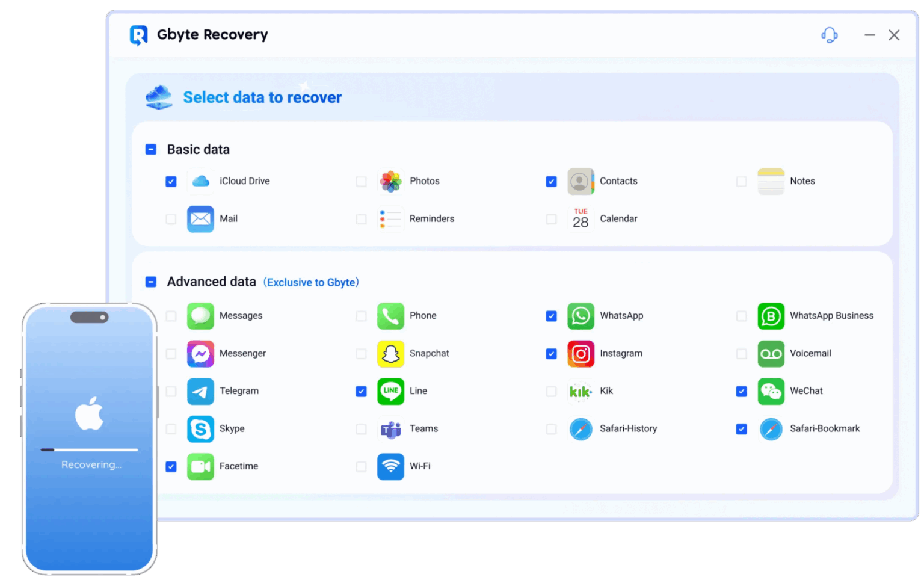Click the Instagram icon
924x583 pixels.
[581, 354]
